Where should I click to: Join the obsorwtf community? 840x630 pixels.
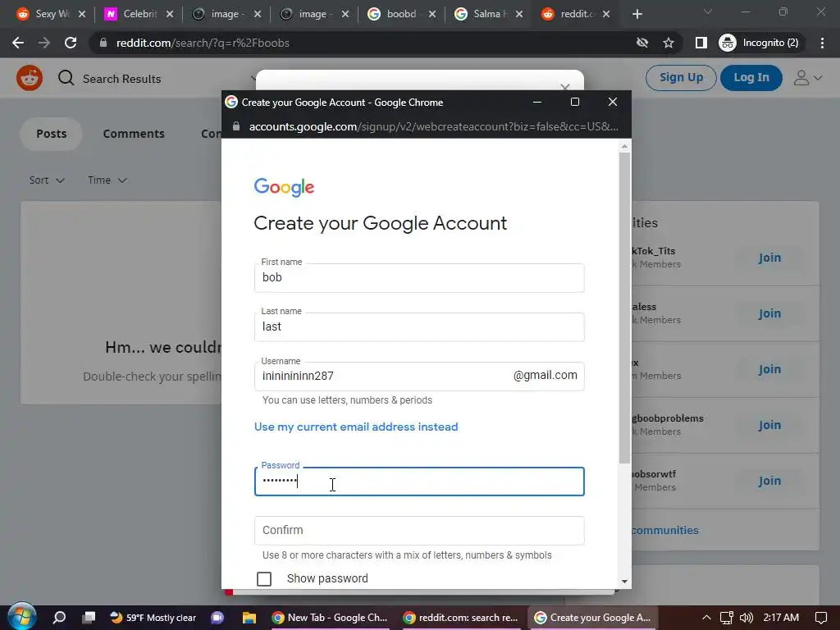(x=769, y=481)
